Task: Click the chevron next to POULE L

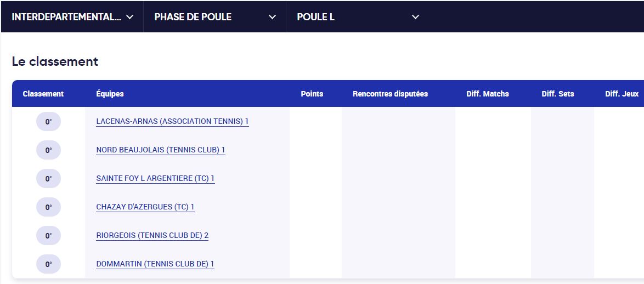Action: point(416,17)
